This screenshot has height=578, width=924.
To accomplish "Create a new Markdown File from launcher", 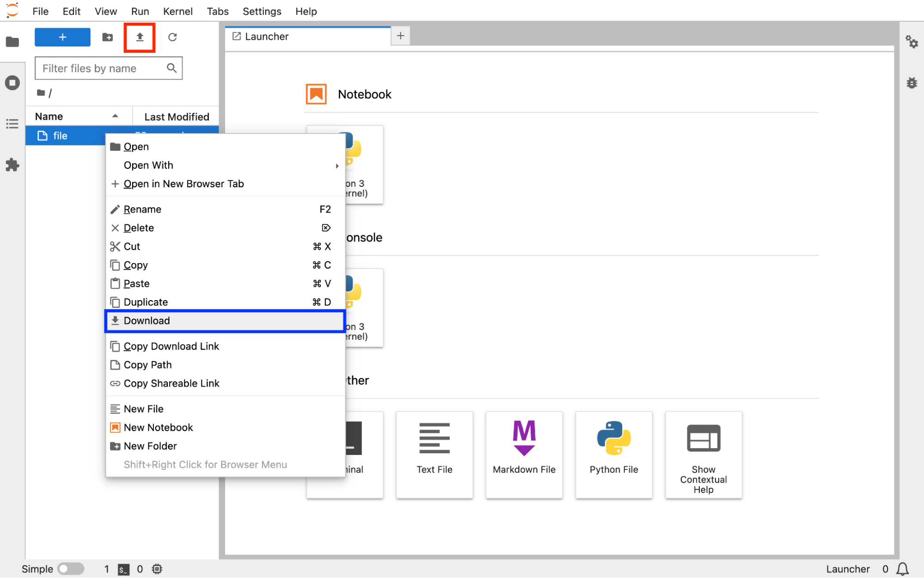I will click(x=524, y=455).
